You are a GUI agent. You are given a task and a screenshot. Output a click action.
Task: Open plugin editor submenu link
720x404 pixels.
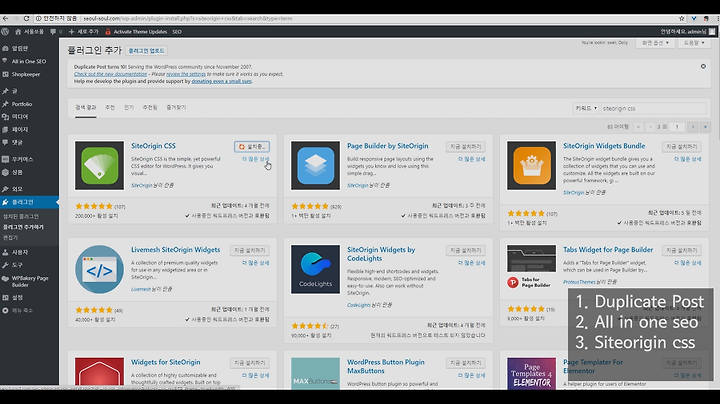tap(11, 237)
